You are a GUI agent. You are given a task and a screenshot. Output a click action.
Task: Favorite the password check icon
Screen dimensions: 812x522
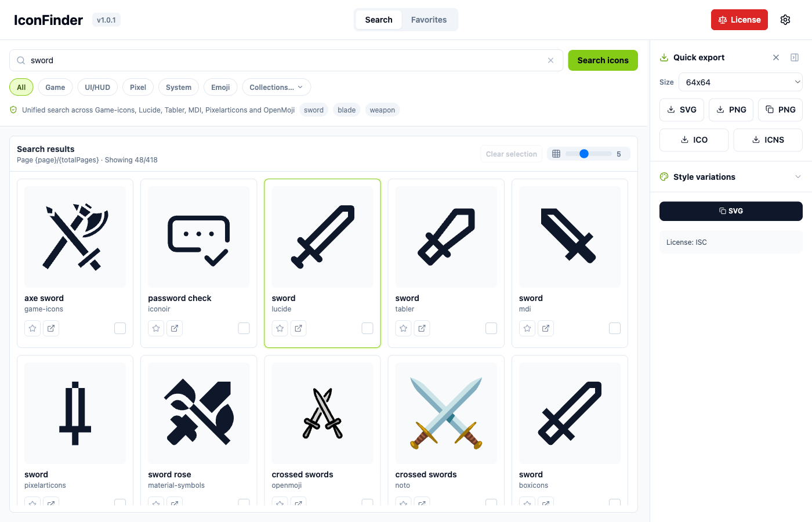pos(156,328)
